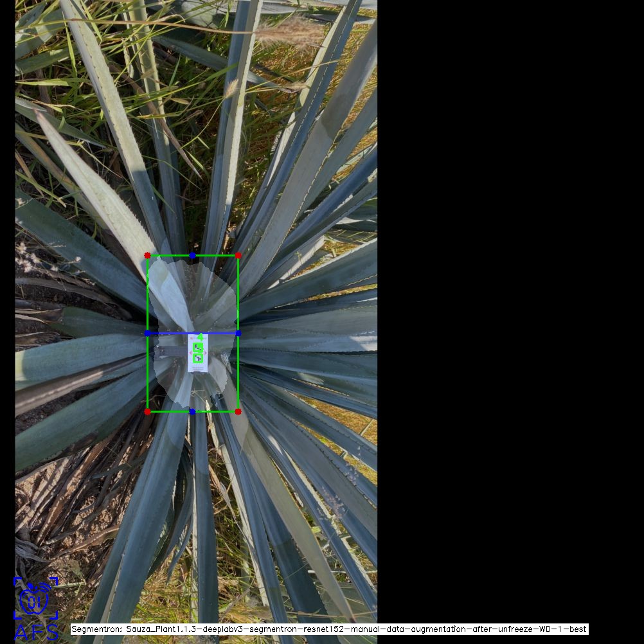Screen dimensions: 644x644
Task: Click the green number 4 label
Action: (200, 337)
